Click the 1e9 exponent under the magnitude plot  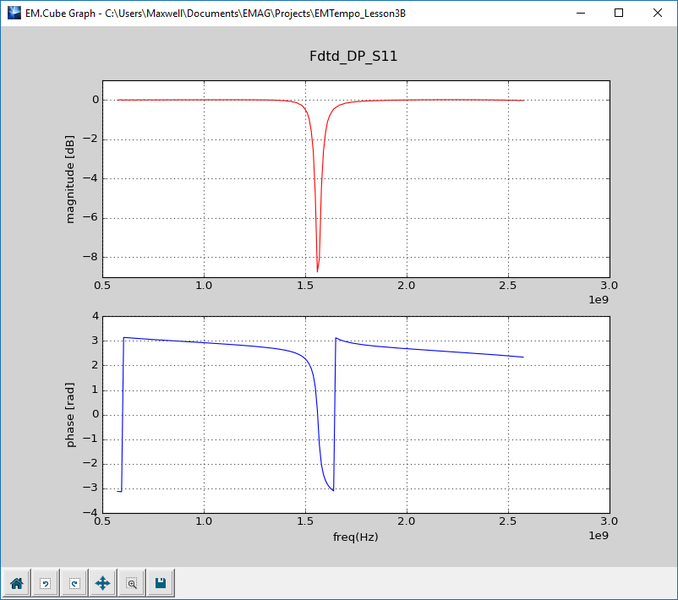click(x=597, y=300)
